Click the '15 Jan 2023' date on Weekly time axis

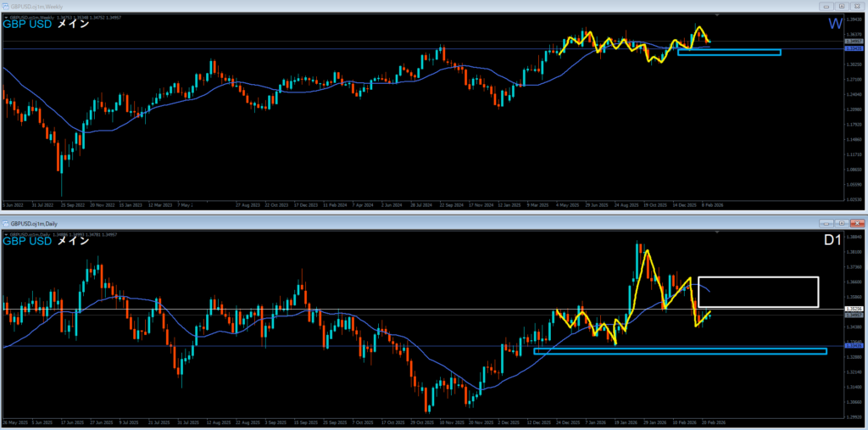pyautogui.click(x=131, y=205)
